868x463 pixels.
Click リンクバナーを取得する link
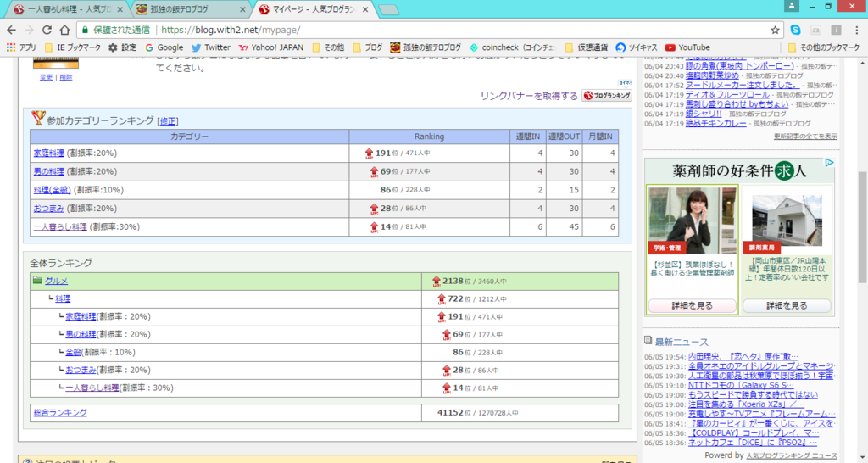click(529, 96)
